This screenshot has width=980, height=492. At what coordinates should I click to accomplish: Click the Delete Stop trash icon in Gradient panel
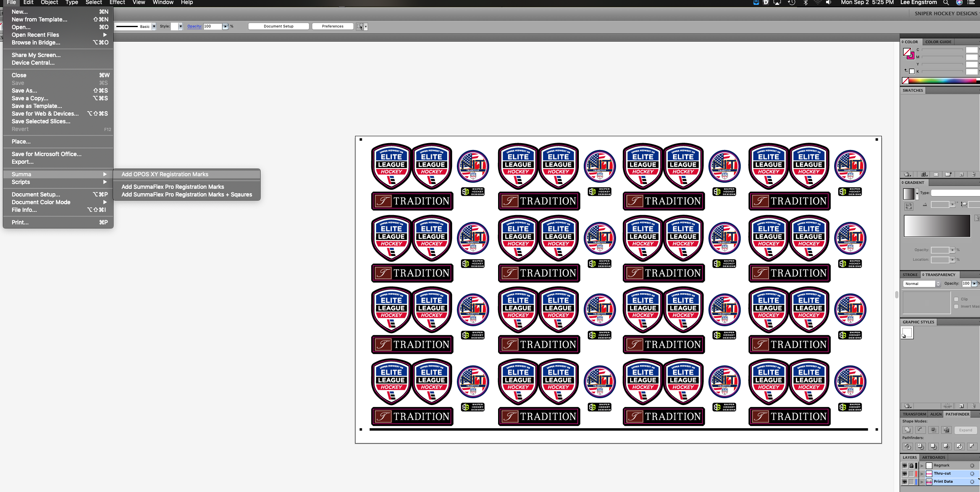[x=977, y=218]
